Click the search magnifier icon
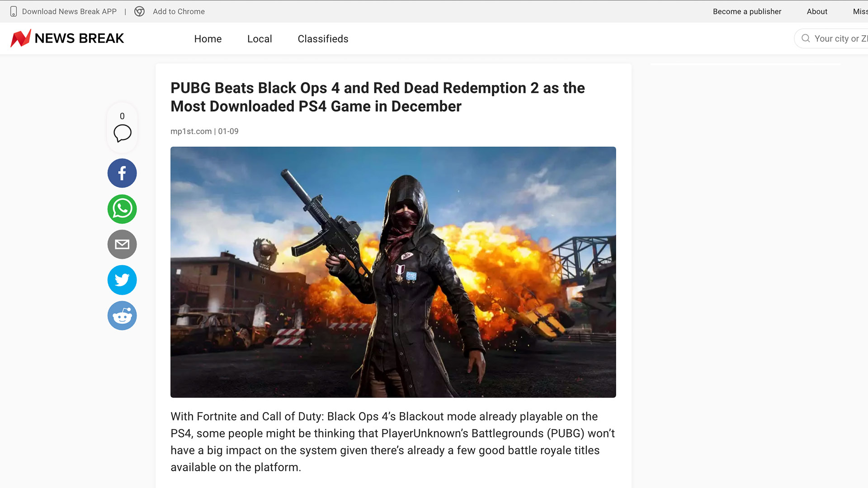Screen dimensions: 868x488 [806, 38]
